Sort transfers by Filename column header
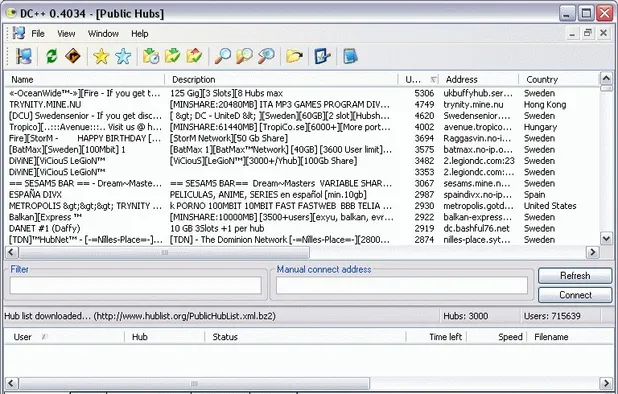618x394 pixels. point(570,337)
